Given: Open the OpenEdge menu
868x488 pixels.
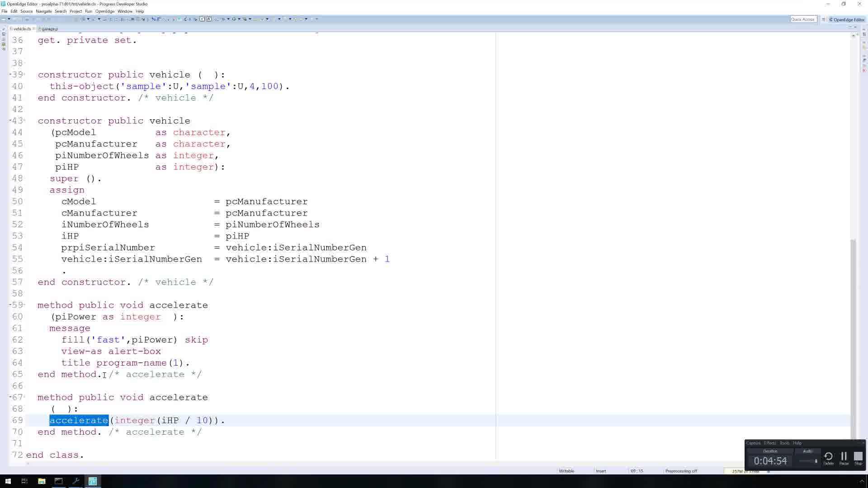Looking at the screenshot, I should [x=105, y=11].
